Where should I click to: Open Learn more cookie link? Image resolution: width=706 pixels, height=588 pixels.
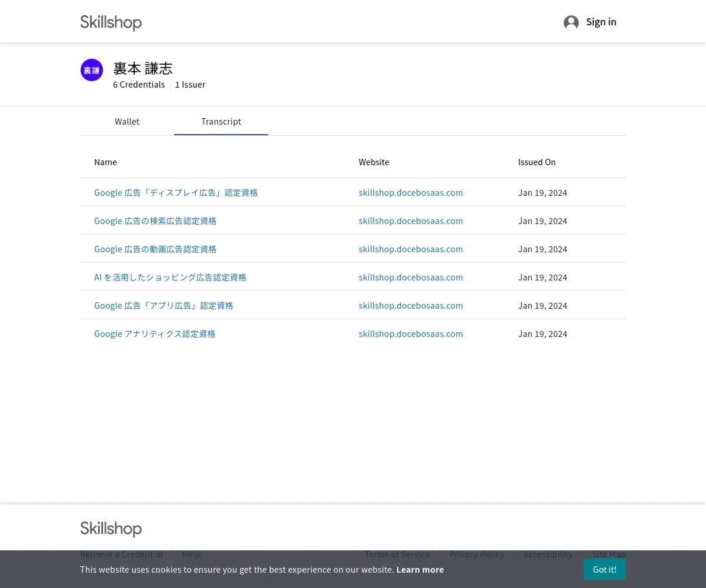coord(420,569)
